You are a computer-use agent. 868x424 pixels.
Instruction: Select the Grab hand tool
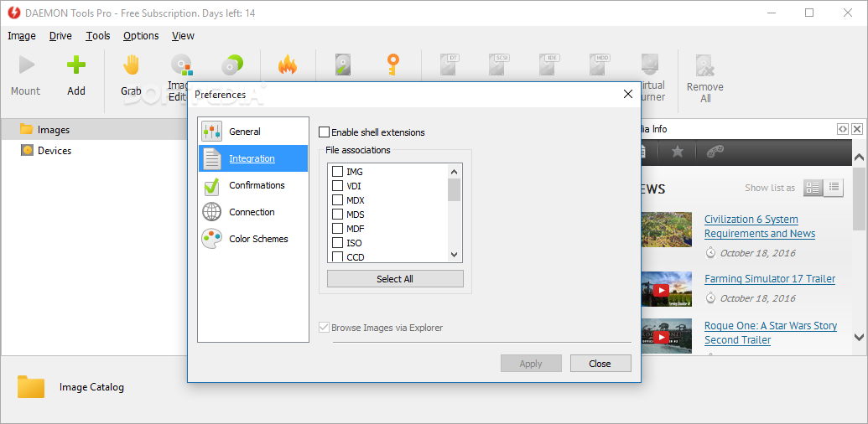pos(132,65)
